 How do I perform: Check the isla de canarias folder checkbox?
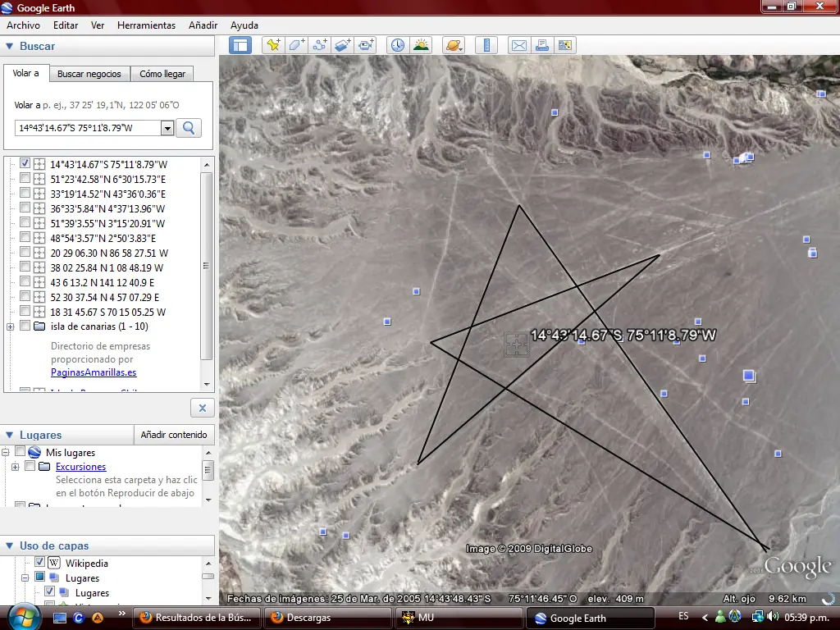pos(25,326)
